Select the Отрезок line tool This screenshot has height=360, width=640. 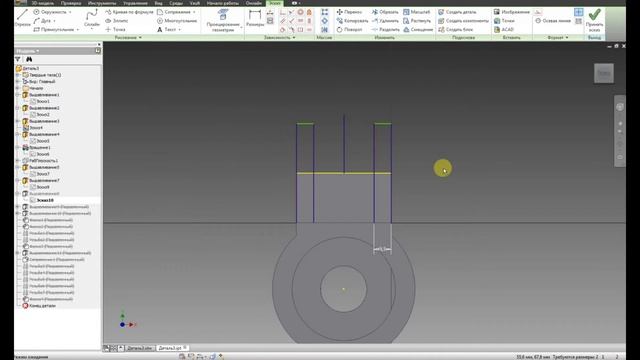[x=22, y=18]
